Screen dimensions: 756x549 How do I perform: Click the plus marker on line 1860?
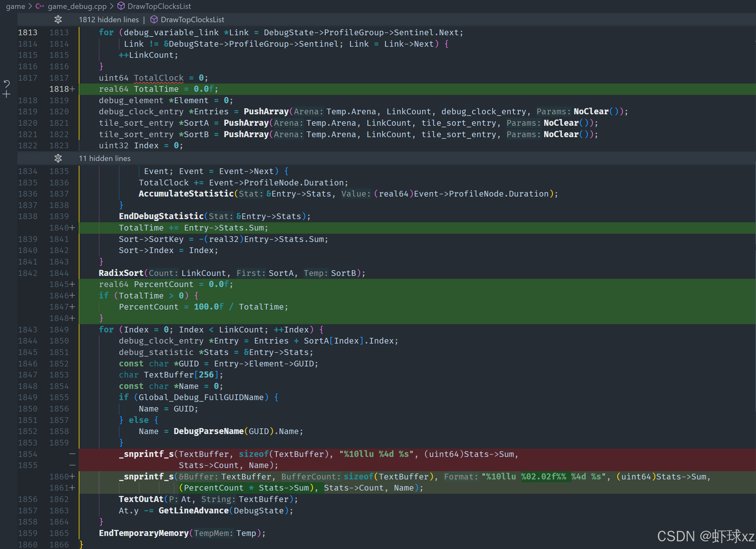(x=72, y=477)
